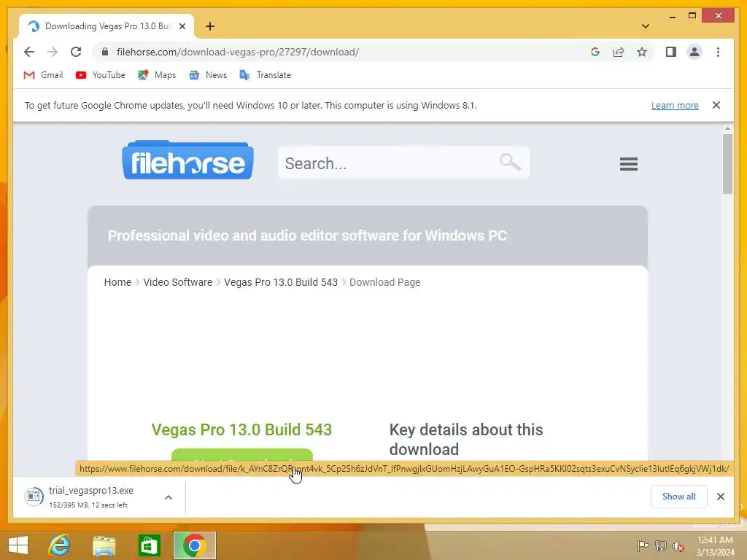Screen dimensions: 747x560
Task: Click the magnifier search icon
Action: click(510, 162)
